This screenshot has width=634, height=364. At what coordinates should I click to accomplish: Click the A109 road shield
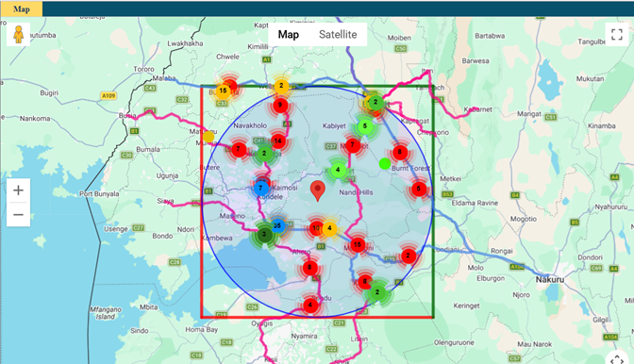click(x=108, y=96)
